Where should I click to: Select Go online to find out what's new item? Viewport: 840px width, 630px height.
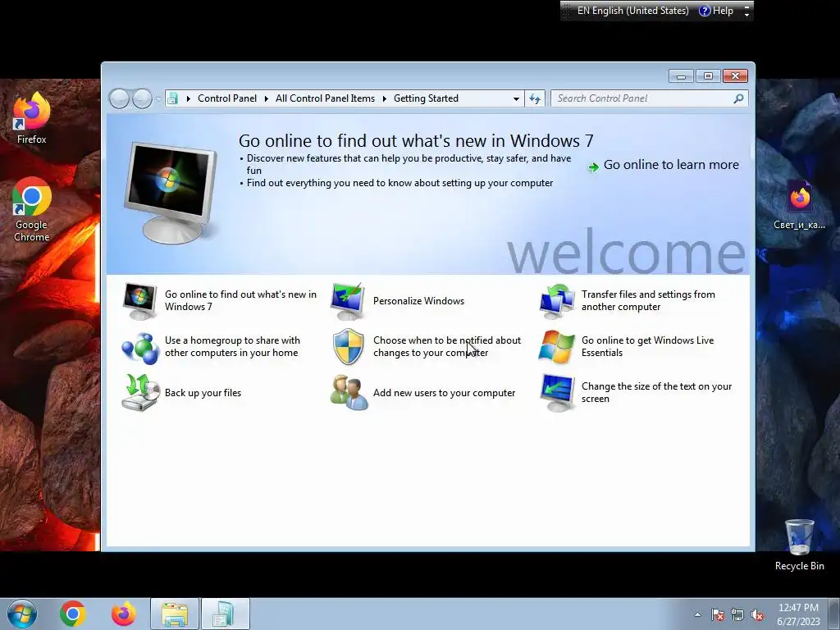pos(240,300)
